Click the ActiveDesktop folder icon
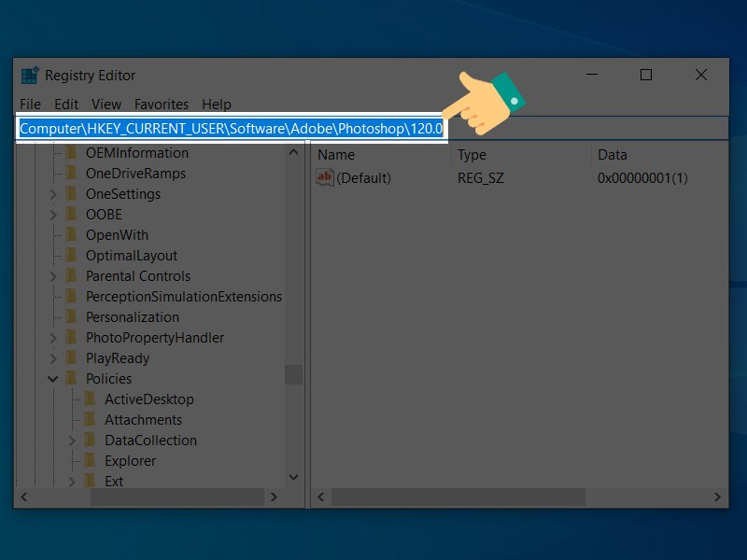The height and width of the screenshot is (560, 747). (x=90, y=399)
